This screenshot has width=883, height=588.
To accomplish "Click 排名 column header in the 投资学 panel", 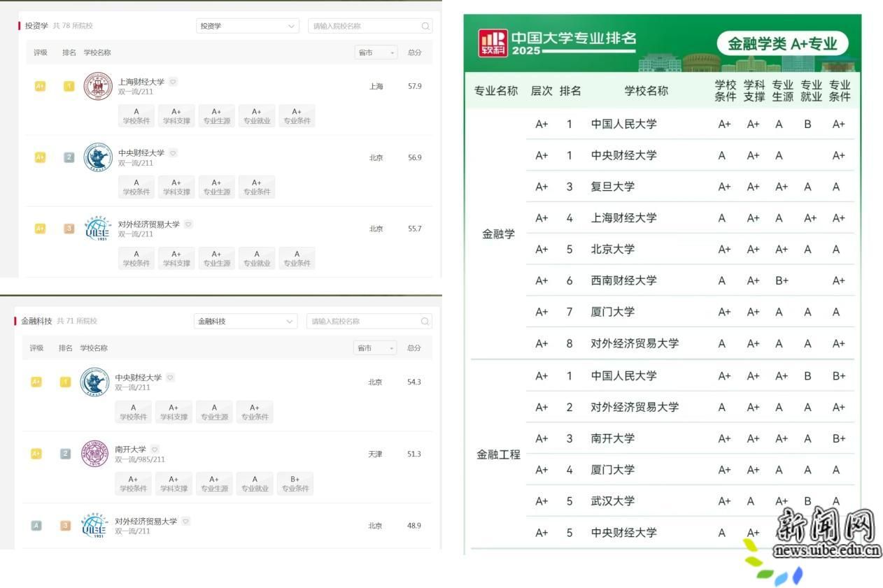I will [x=69, y=52].
